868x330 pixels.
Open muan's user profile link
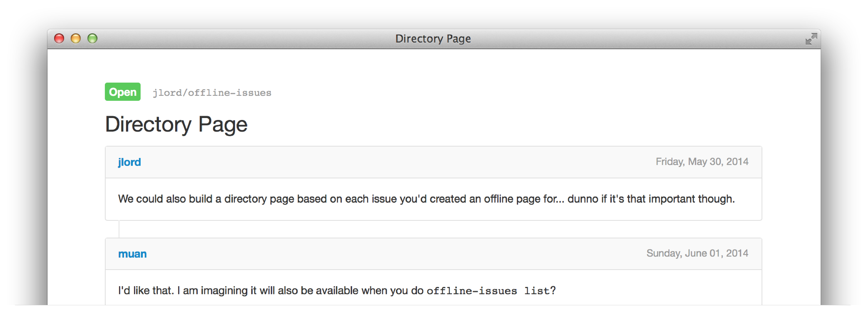[x=132, y=254]
